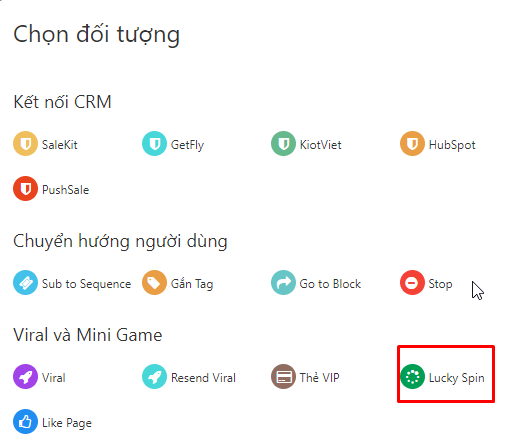The image size is (505, 446).
Task: Choose the Go to Block text option
Action: [x=330, y=284]
